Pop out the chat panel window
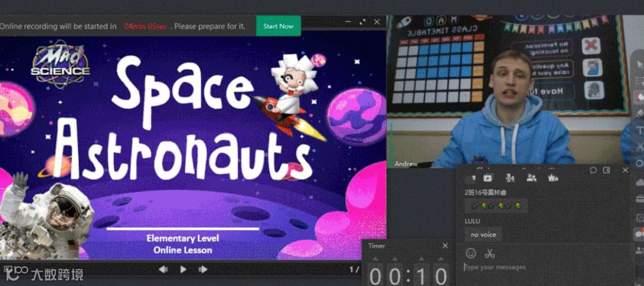Viewport: 644px width, 286px height. coord(606,170)
